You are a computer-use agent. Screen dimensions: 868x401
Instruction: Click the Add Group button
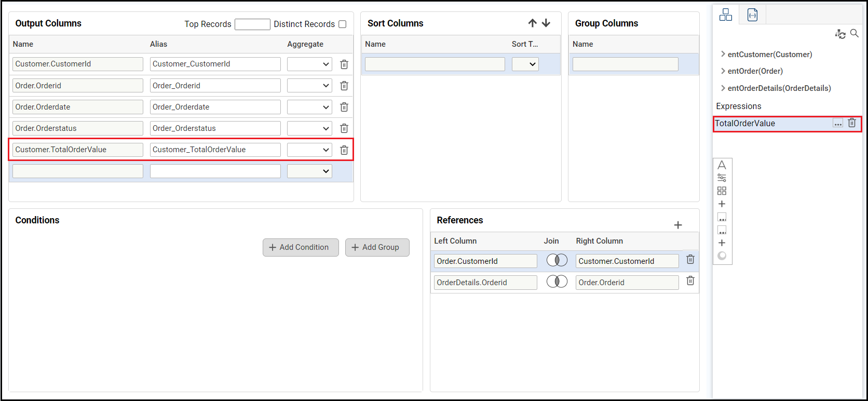(x=377, y=247)
